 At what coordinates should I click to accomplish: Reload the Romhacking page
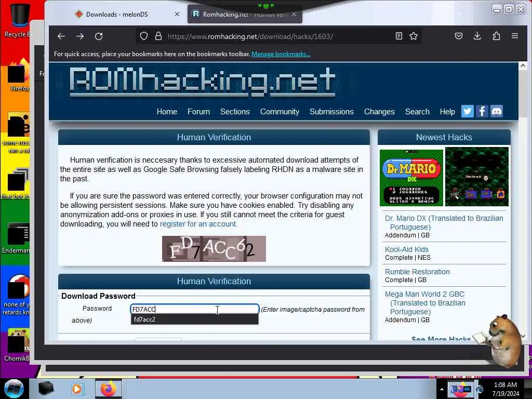[99, 36]
